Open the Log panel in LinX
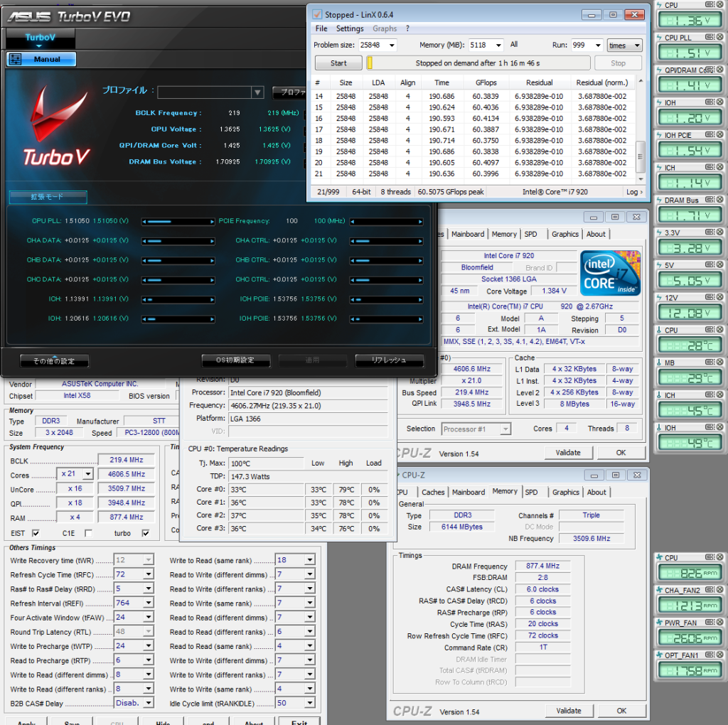The width and height of the screenshot is (728, 725). 634,192
